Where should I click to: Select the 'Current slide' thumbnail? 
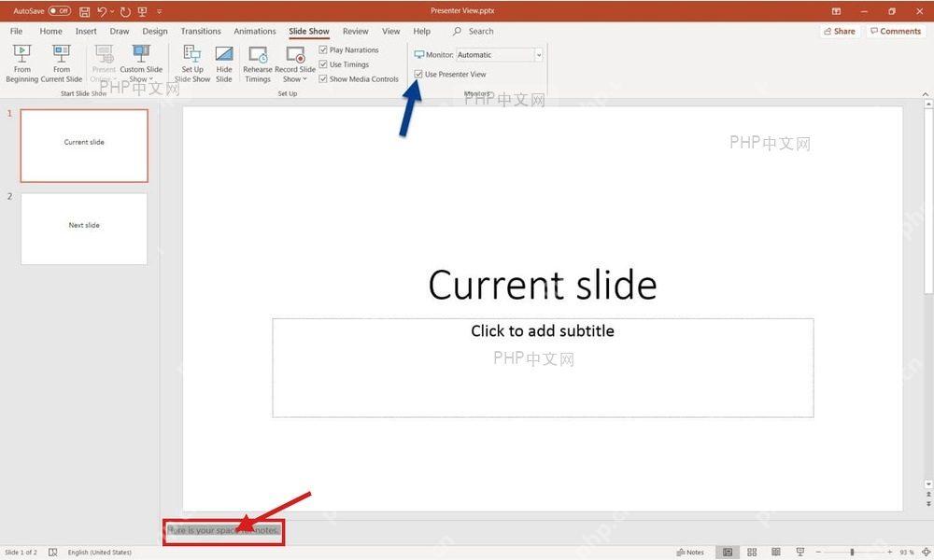coord(84,146)
